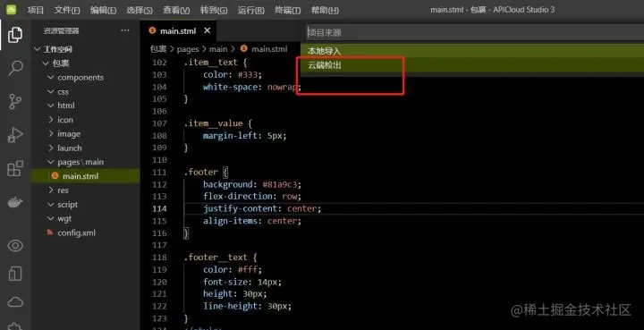Open the 文件(F) menu

tap(67, 10)
